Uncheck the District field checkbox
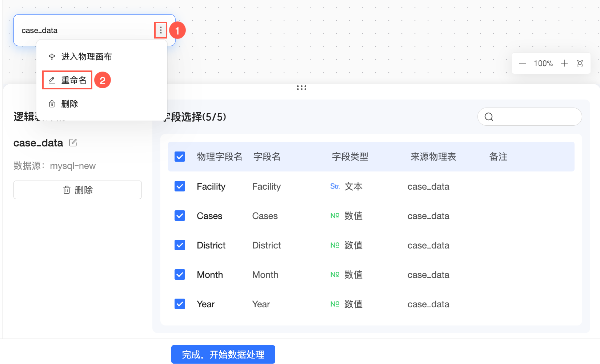 (180, 245)
